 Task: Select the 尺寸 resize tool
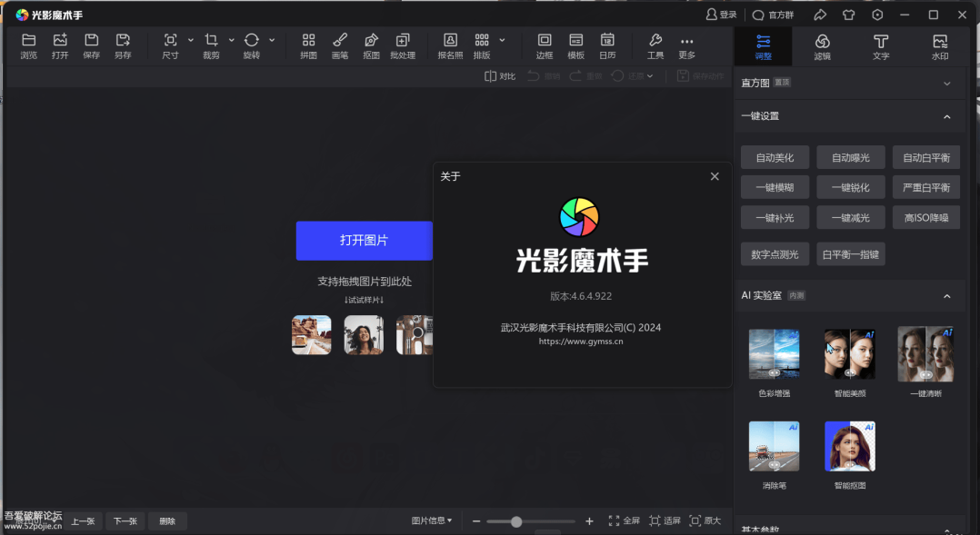coord(170,46)
